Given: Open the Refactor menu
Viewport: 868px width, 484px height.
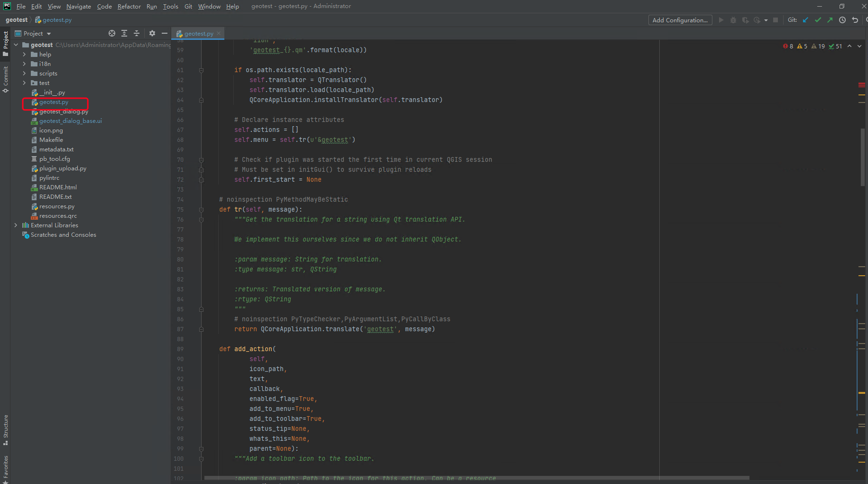Looking at the screenshot, I should pos(129,6).
